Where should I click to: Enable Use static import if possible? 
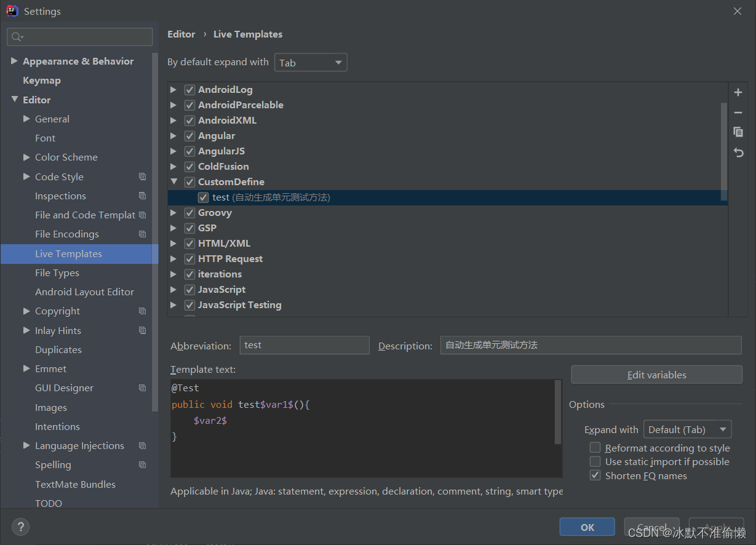[x=595, y=461]
